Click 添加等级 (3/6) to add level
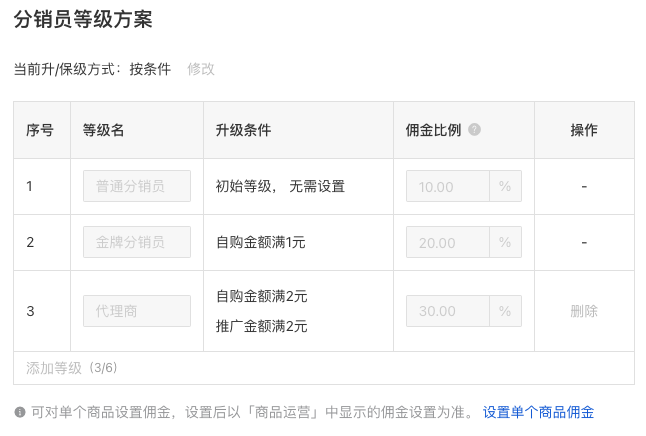Viewport: 646px width, 436px height. tap(72, 368)
